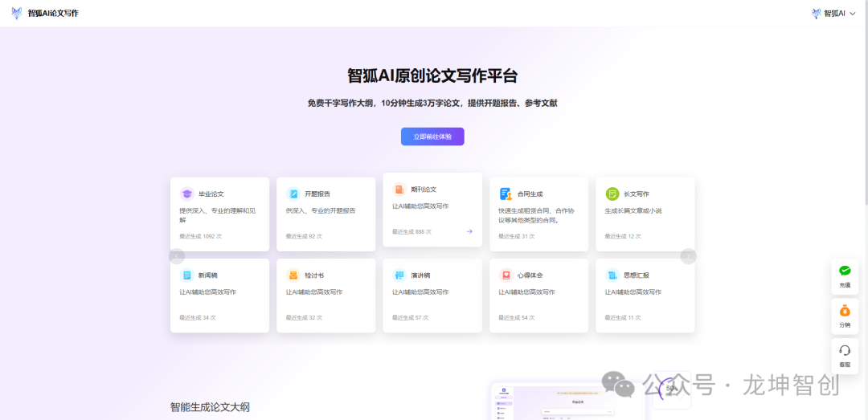Click the 50% progress circle

click(x=671, y=389)
